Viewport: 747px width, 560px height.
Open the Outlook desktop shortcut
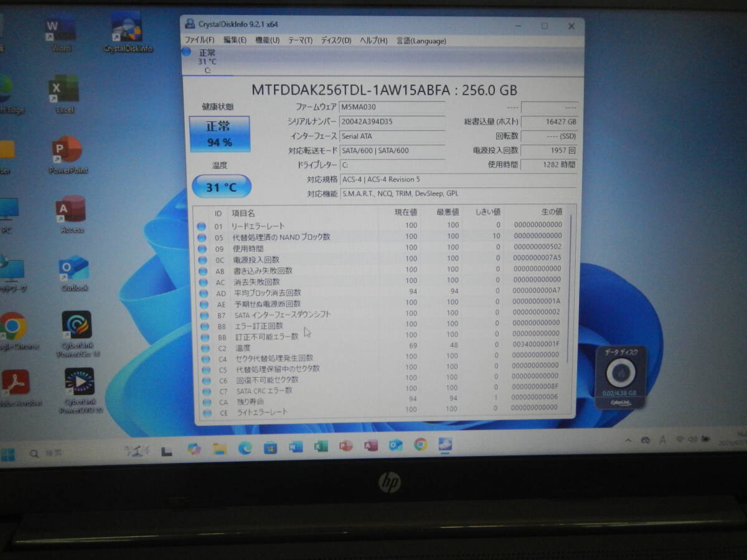click(x=75, y=274)
